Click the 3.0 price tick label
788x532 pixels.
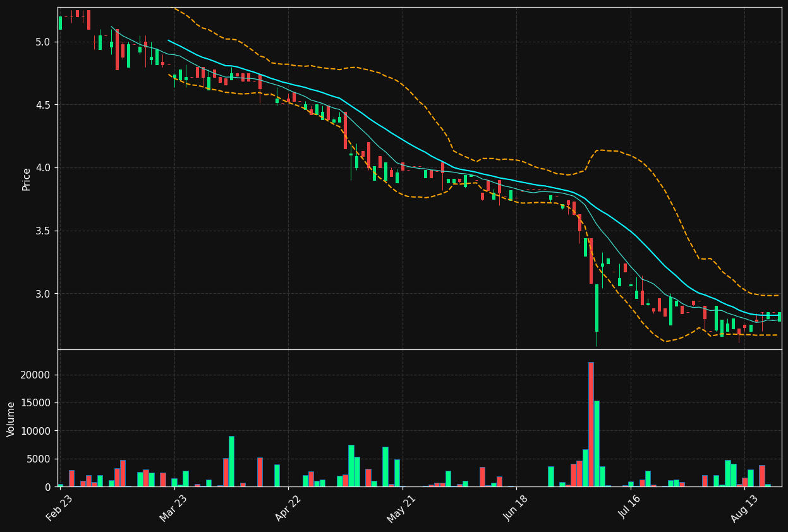point(43,294)
